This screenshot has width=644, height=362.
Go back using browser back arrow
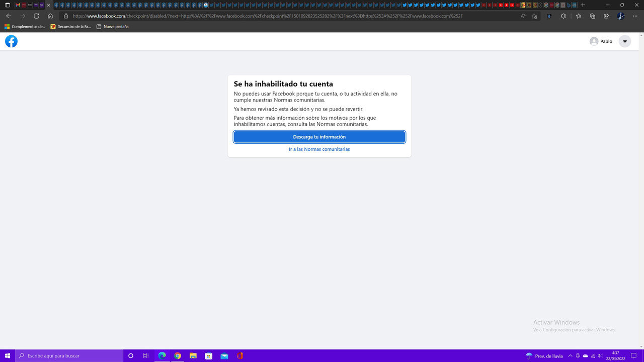[x=9, y=16]
